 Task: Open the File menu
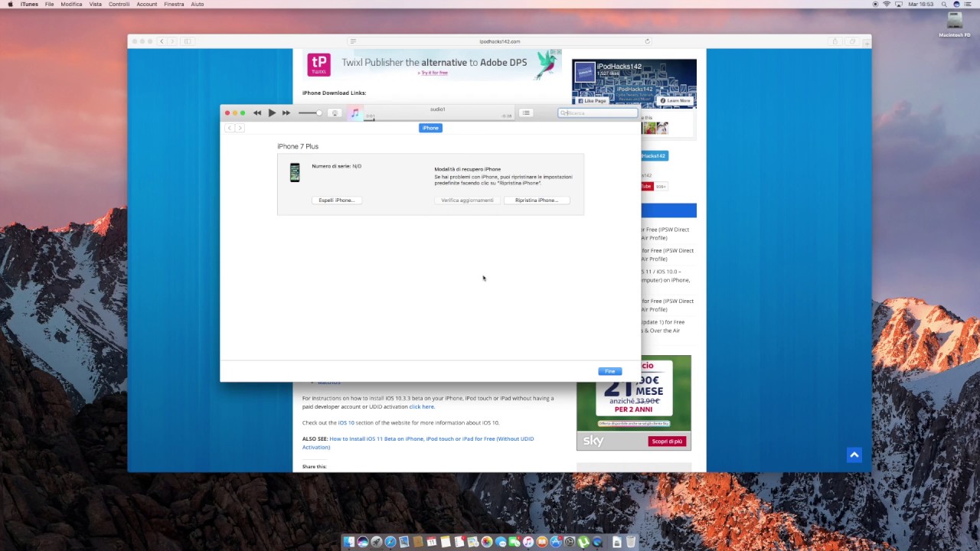(49, 4)
